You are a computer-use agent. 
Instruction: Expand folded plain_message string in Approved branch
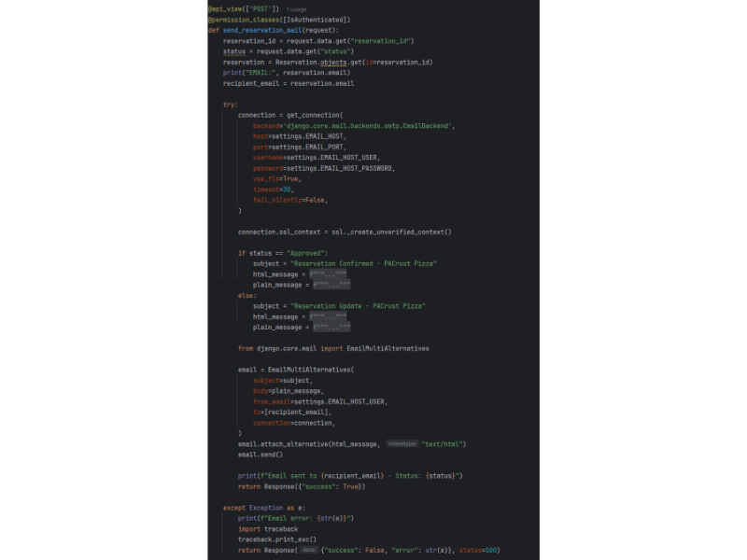(331, 285)
